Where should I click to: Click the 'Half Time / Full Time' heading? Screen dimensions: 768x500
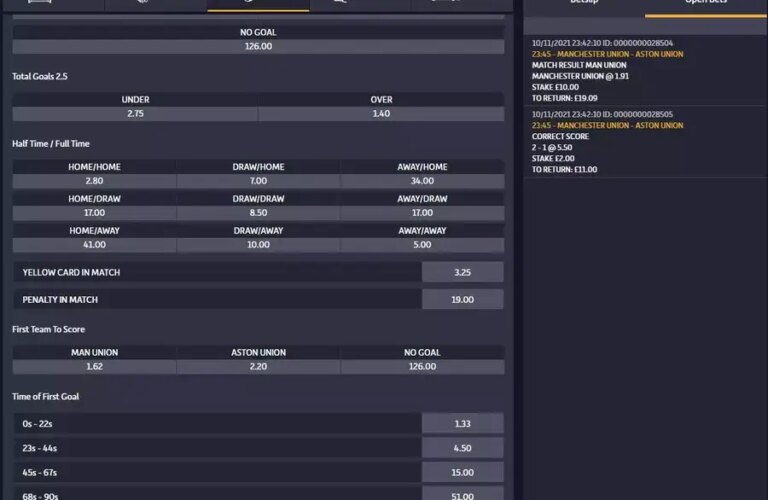click(x=51, y=143)
